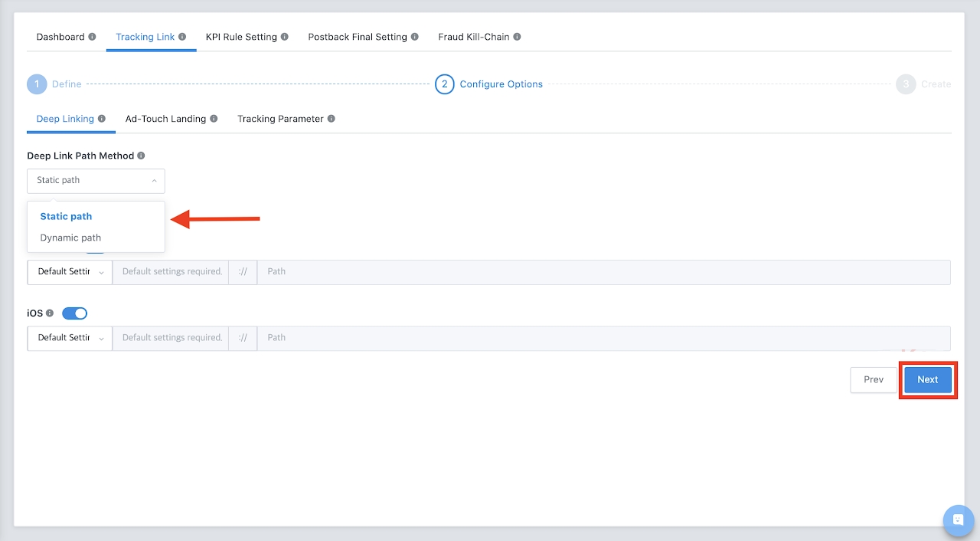The height and width of the screenshot is (541, 980).
Task: Collapse the Static path method dropdown
Action: click(96, 181)
